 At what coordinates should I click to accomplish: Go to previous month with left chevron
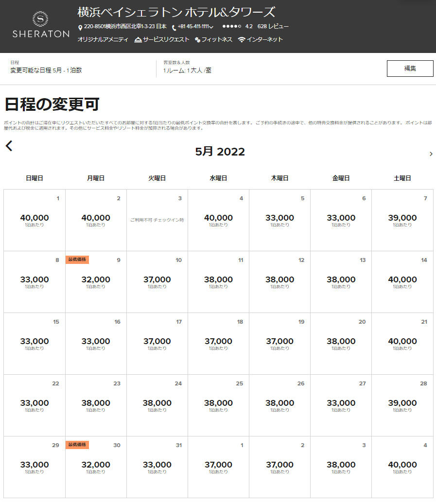9,146
